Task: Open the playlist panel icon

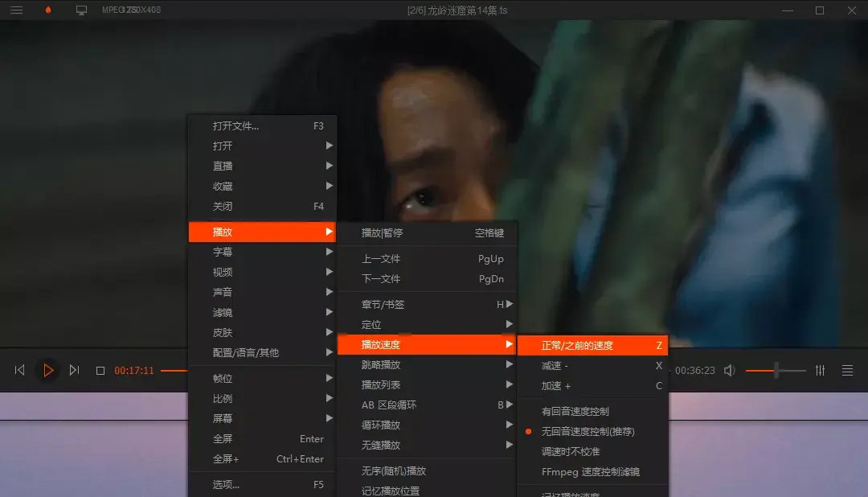Action: point(848,370)
